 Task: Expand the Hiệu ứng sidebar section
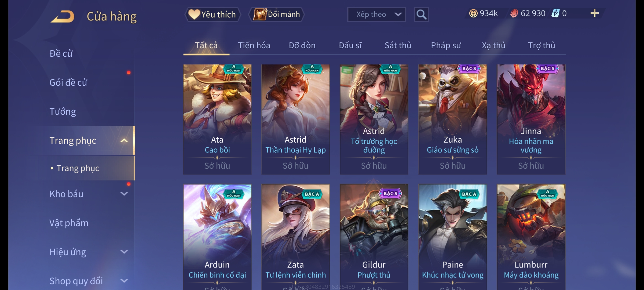tap(124, 252)
